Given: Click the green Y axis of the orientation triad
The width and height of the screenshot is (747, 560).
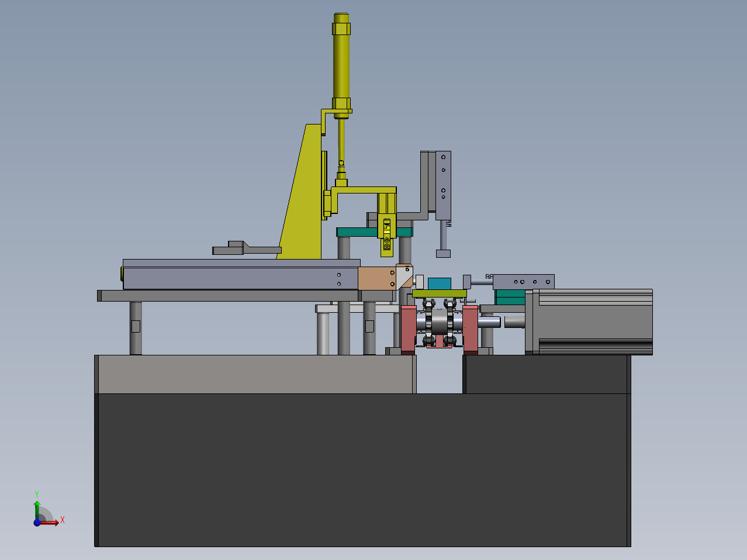Looking at the screenshot, I should (37, 510).
